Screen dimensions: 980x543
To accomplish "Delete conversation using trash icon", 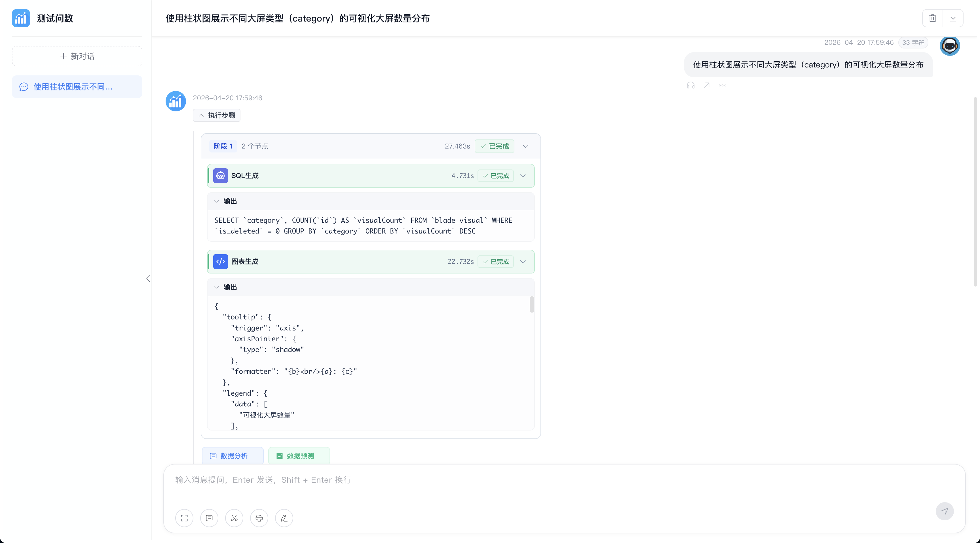I will (932, 18).
